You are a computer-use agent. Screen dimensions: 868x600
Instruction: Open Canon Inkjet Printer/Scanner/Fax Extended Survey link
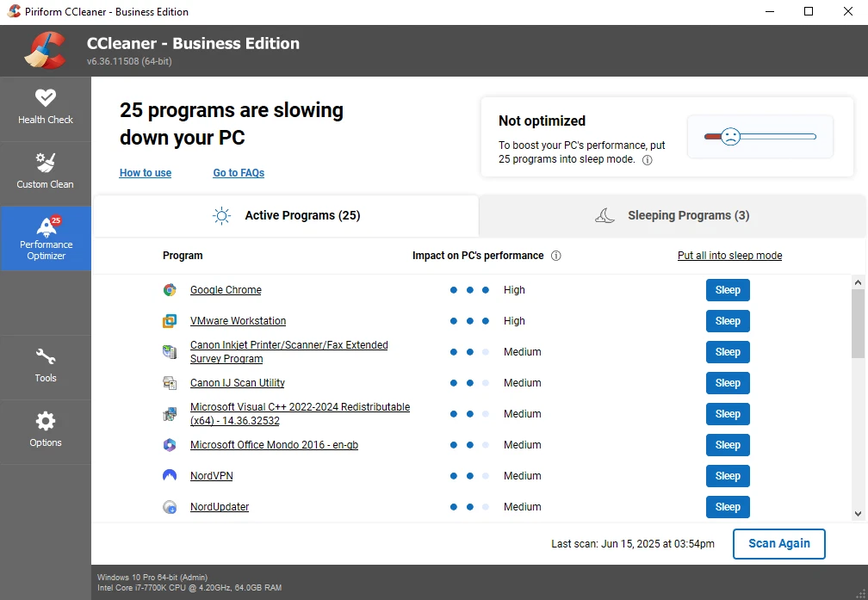pyautogui.click(x=289, y=352)
